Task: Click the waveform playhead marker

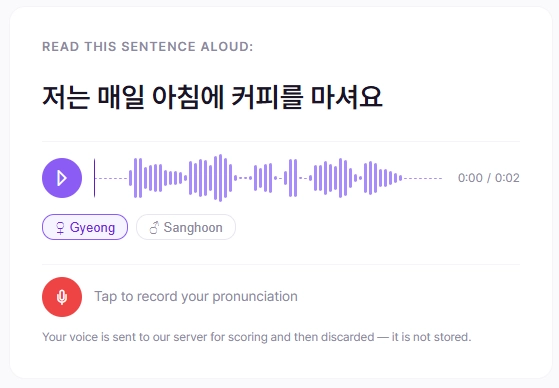Action: pos(94,178)
